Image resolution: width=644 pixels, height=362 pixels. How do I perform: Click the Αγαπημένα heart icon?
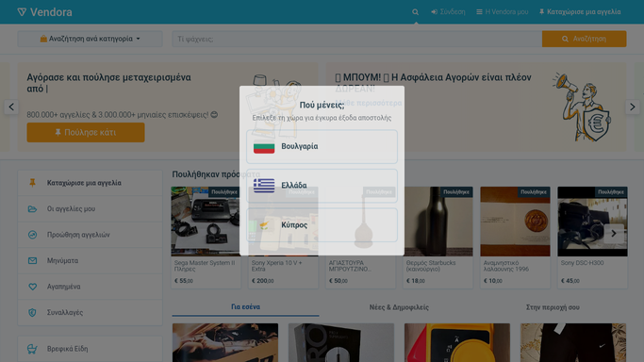(32, 287)
